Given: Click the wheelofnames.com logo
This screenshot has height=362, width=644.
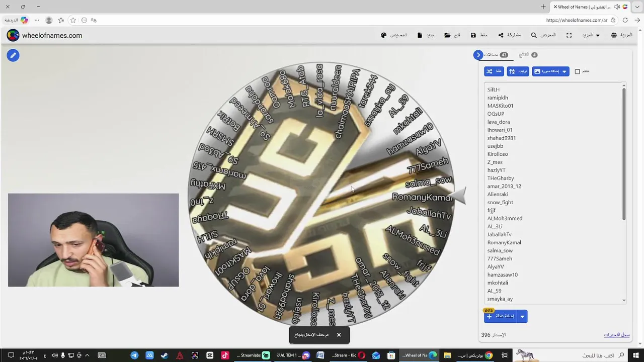Looking at the screenshot, I should coord(44,35).
